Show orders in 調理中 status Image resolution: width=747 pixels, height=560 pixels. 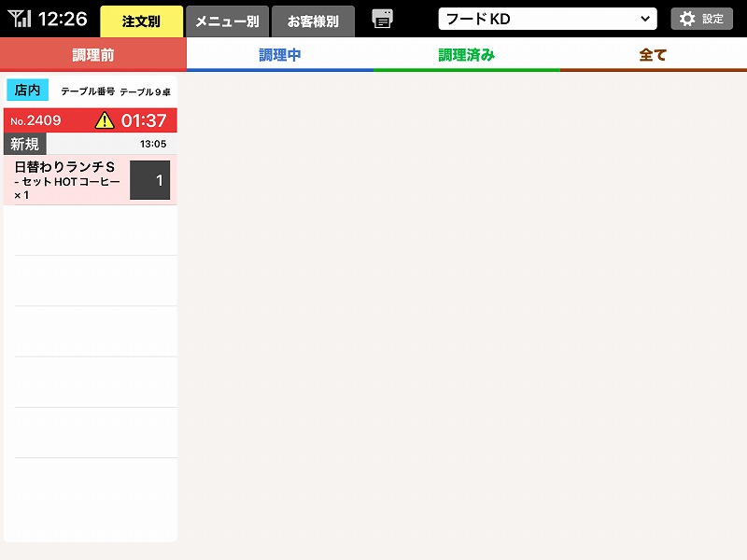pos(280,55)
